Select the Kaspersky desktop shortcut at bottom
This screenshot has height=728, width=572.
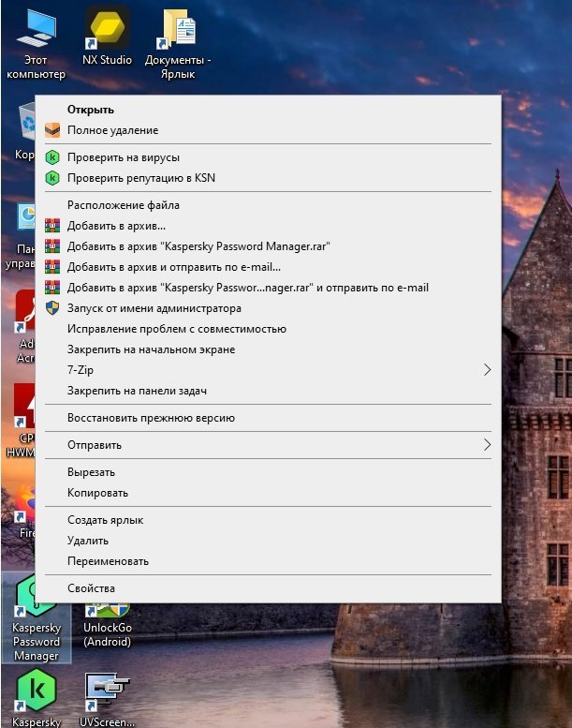[x=37, y=696]
